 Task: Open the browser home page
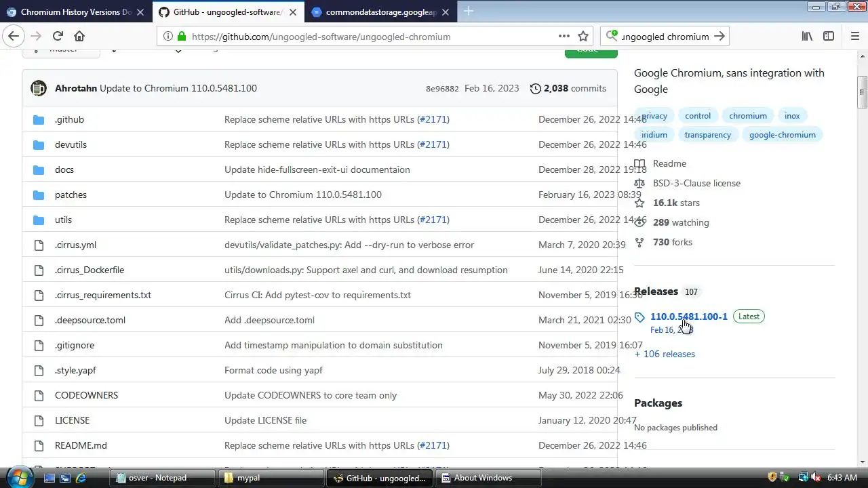pyautogui.click(x=79, y=37)
